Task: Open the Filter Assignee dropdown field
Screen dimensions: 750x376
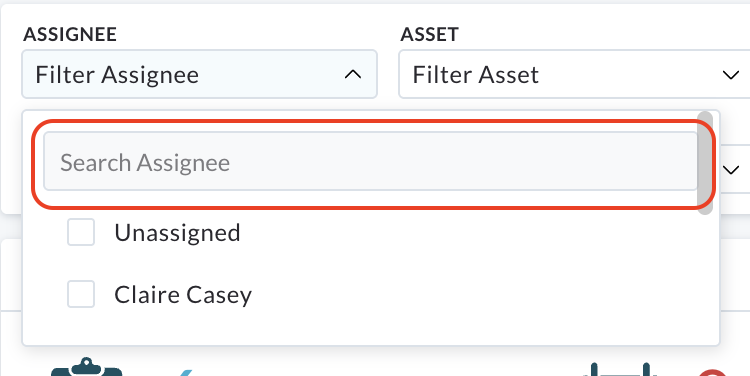Action: click(x=199, y=74)
